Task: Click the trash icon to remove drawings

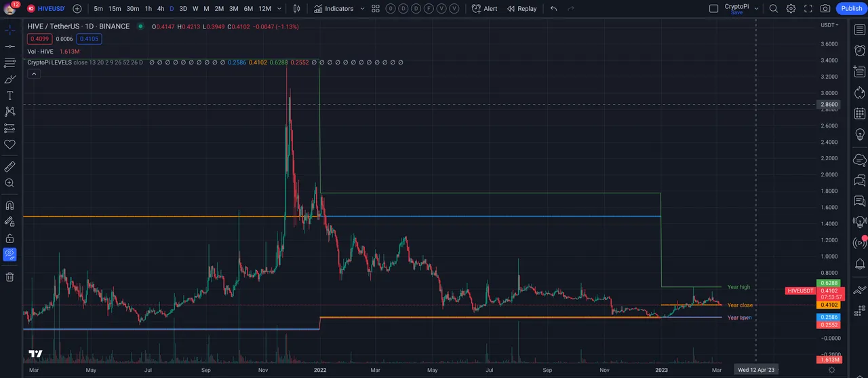Action: click(9, 276)
